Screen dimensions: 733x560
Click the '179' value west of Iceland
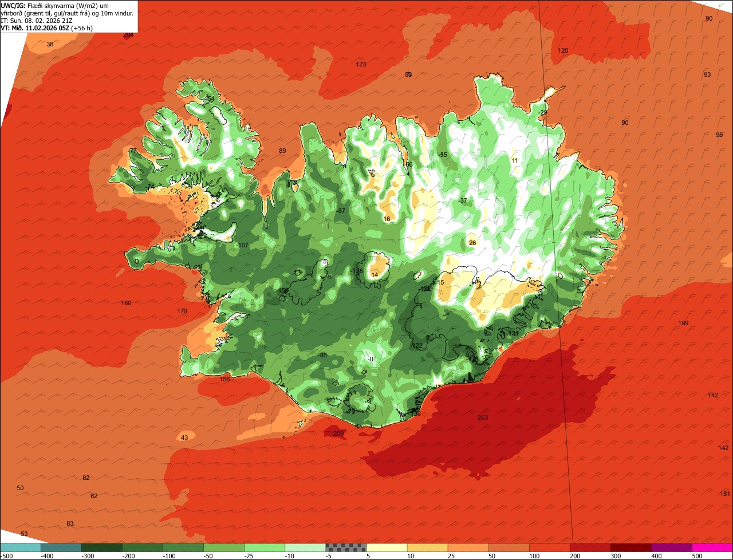pos(182,311)
